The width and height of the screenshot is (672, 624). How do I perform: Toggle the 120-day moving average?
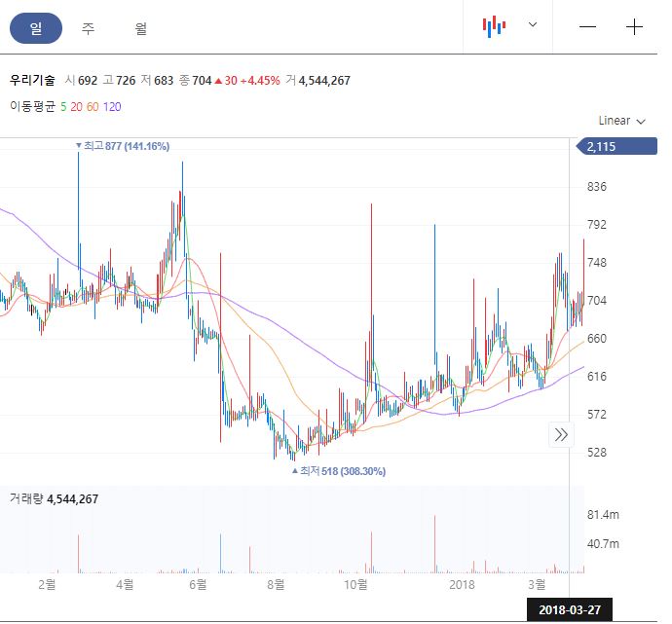(112, 107)
